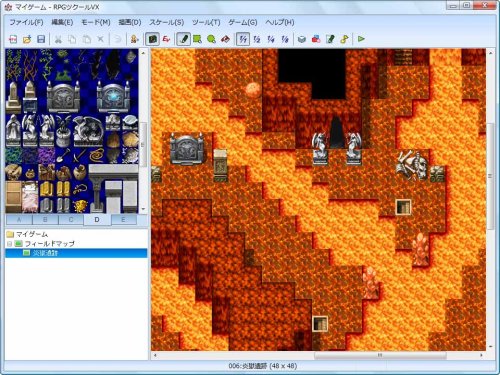This screenshot has width=500, height=375.
Task: Click the skeleton bones object on the map
Action: point(412,165)
